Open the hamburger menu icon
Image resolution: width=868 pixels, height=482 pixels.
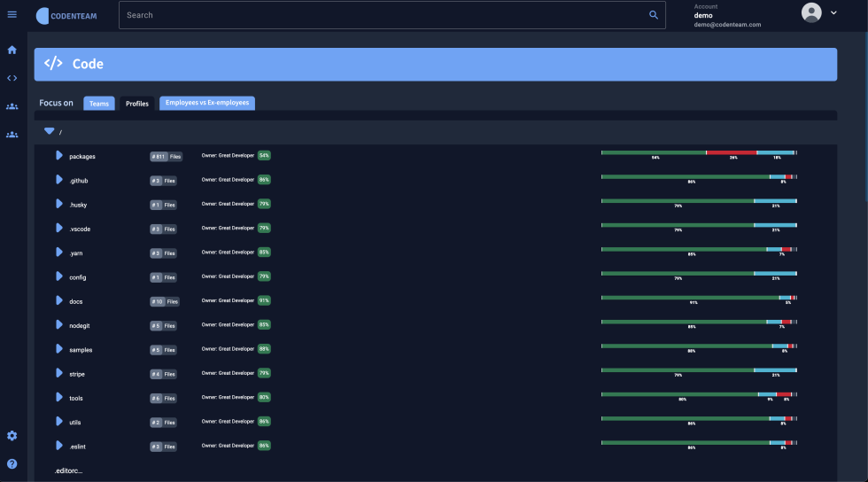(12, 14)
